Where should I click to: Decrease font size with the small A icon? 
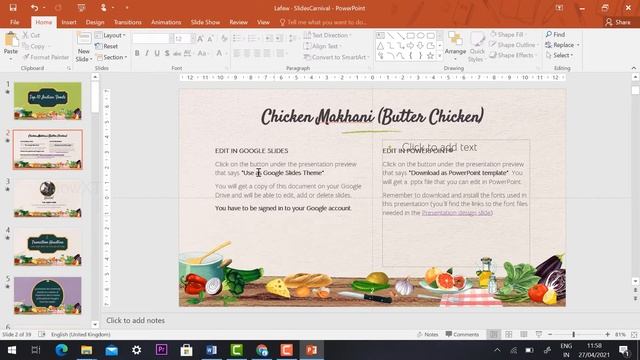(210, 39)
